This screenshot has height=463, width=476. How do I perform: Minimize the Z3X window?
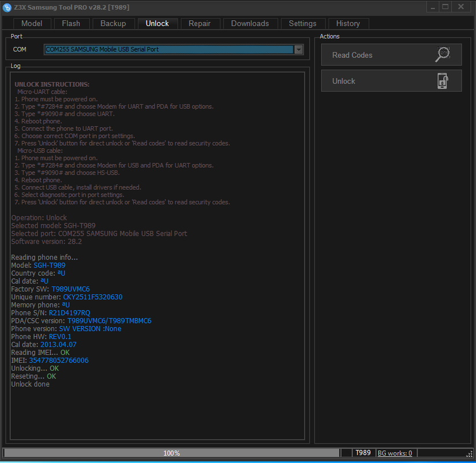(x=433, y=7)
